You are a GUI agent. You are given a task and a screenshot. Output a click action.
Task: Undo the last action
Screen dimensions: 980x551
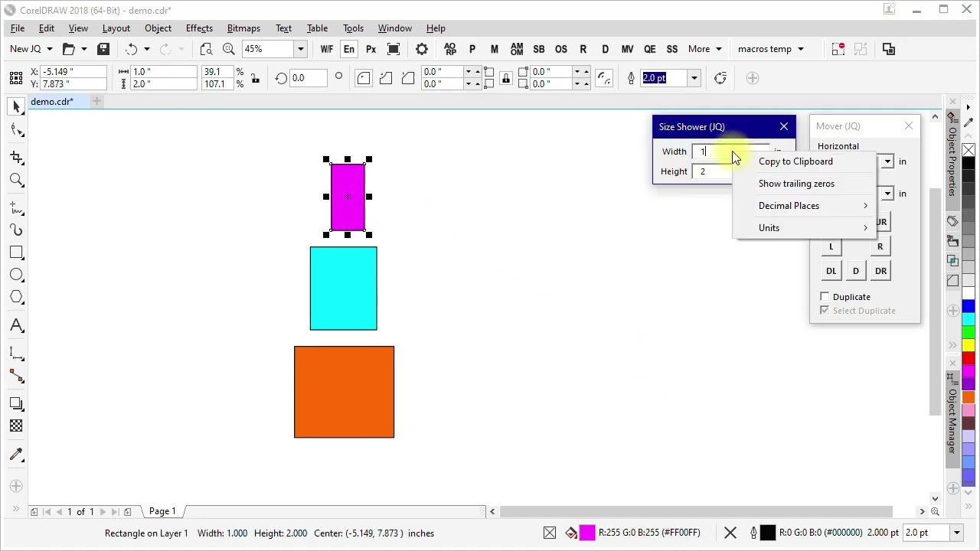point(132,49)
